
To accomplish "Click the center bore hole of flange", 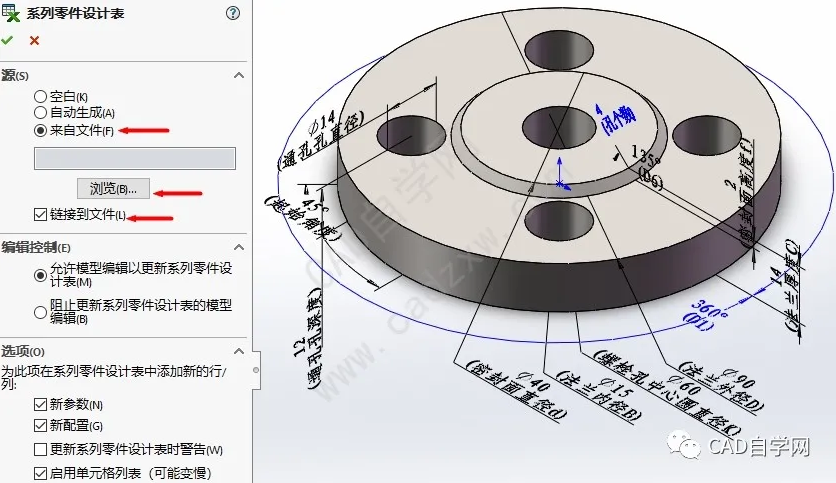I will (x=558, y=127).
